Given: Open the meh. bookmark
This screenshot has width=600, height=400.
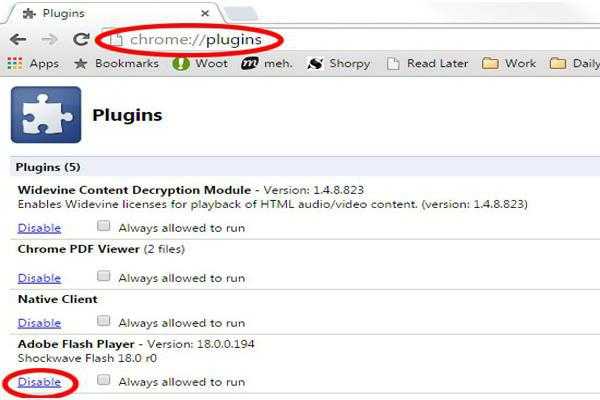Looking at the screenshot, I should (267, 64).
